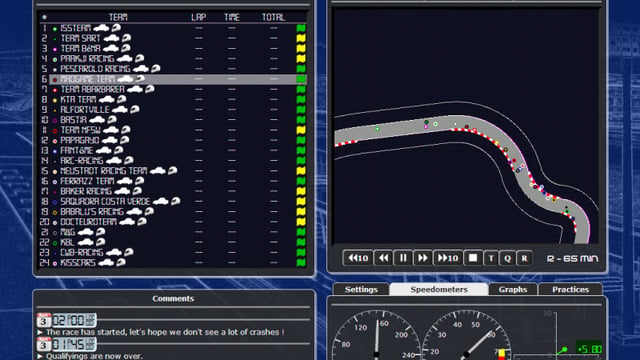Viewport: 640px width, 360px height.
Task: Fast-forward the replay by 10
Action: (448, 258)
